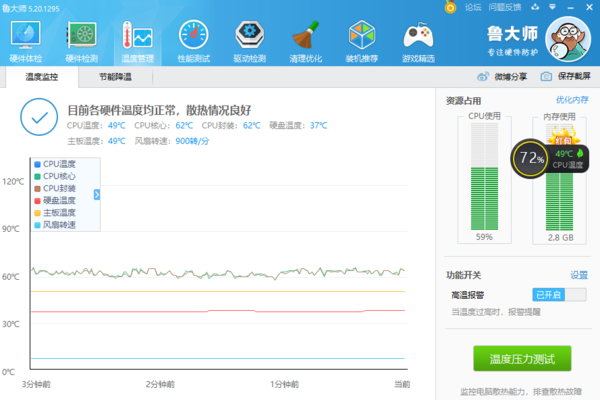The image size is (600, 400).
Task: Click 保存截屏 camera button
Action: pos(566,76)
